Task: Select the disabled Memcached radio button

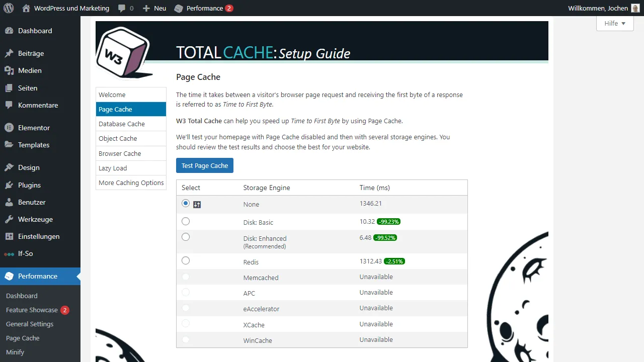Action: click(186, 277)
